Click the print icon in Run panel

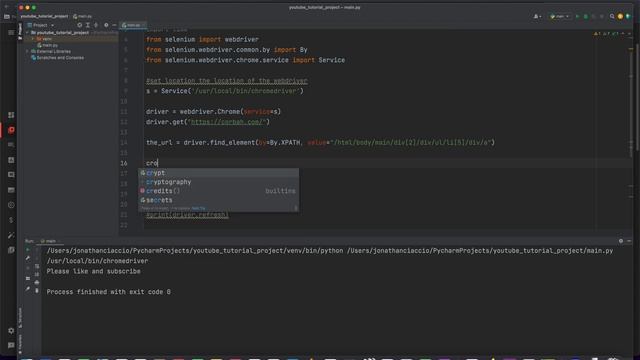click(x=37, y=282)
